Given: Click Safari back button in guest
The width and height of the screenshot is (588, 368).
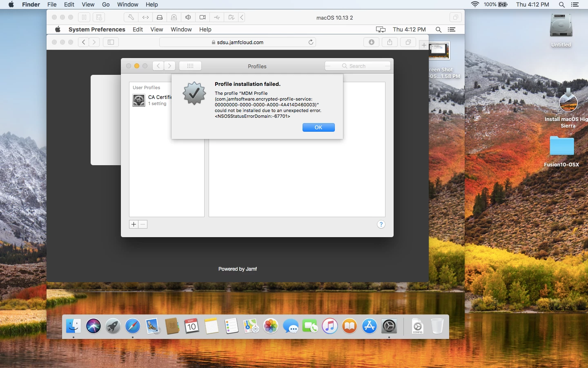Looking at the screenshot, I should (x=83, y=42).
